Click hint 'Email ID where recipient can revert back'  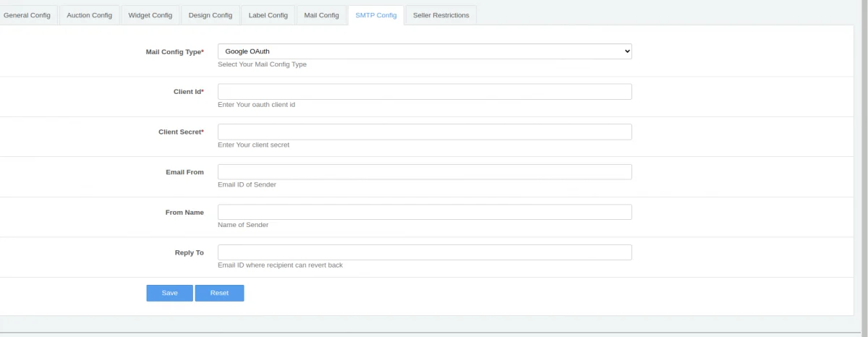coord(280,265)
